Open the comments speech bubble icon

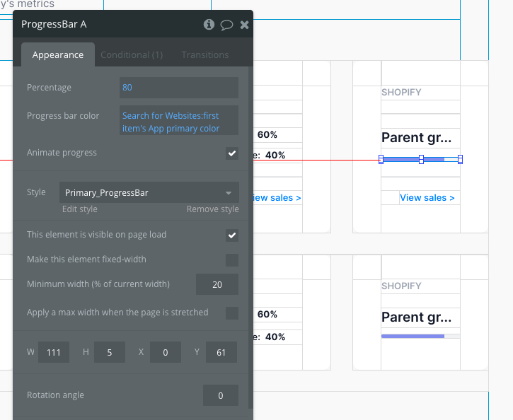click(226, 25)
